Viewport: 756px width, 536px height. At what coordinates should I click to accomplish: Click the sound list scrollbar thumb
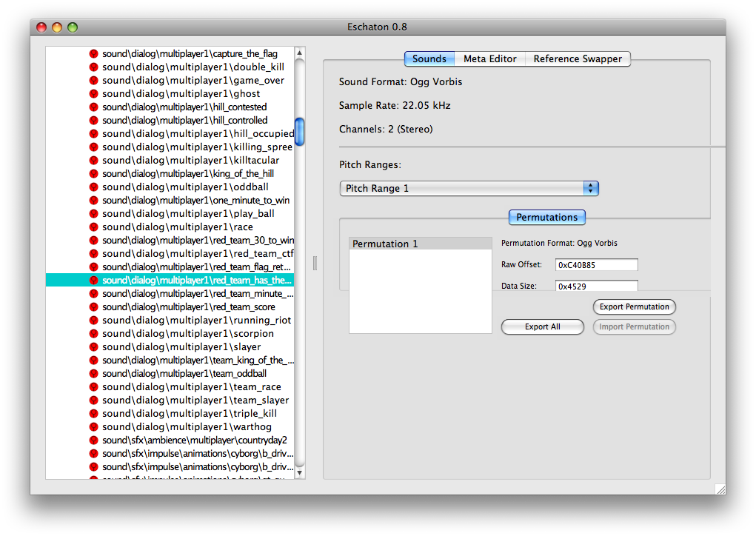click(x=299, y=132)
